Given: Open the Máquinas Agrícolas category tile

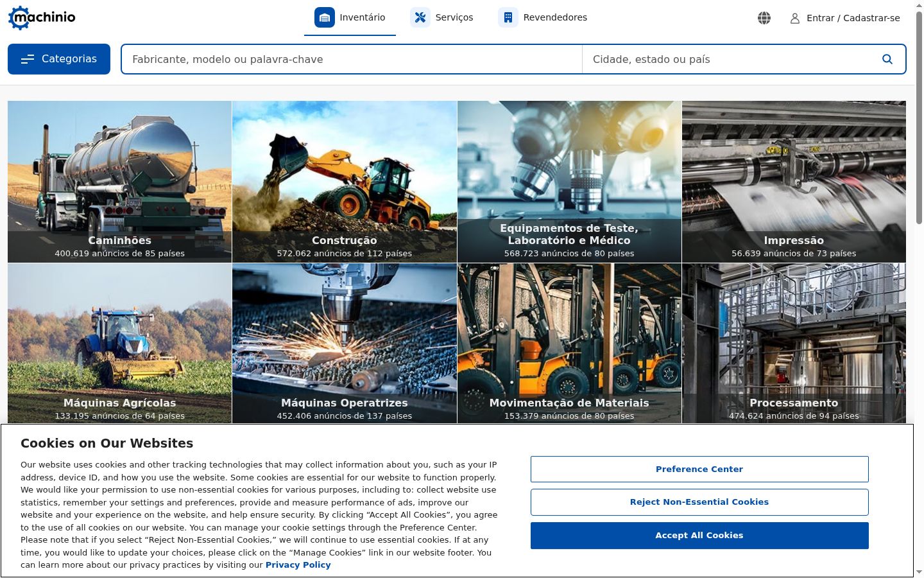Looking at the screenshot, I should pyautogui.click(x=120, y=343).
